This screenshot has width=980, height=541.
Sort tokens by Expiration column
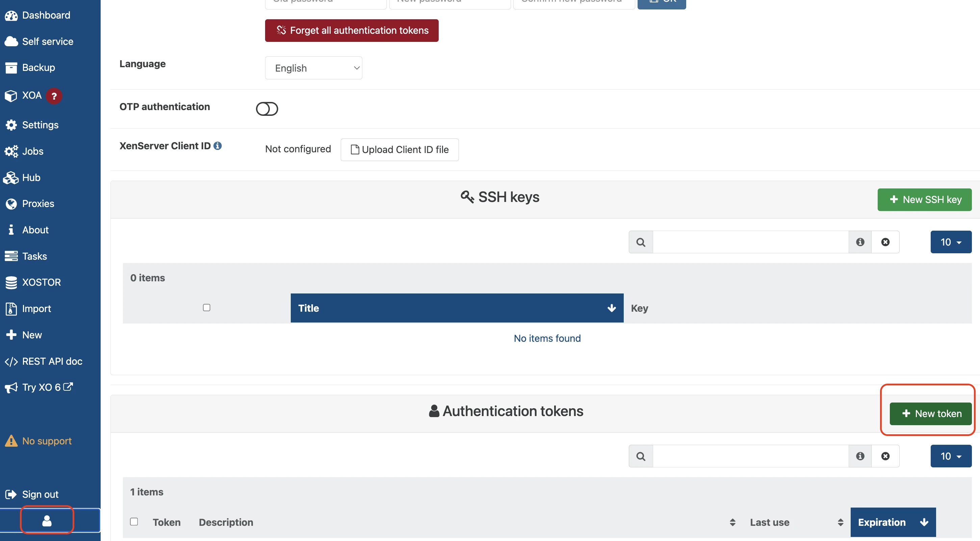click(893, 522)
